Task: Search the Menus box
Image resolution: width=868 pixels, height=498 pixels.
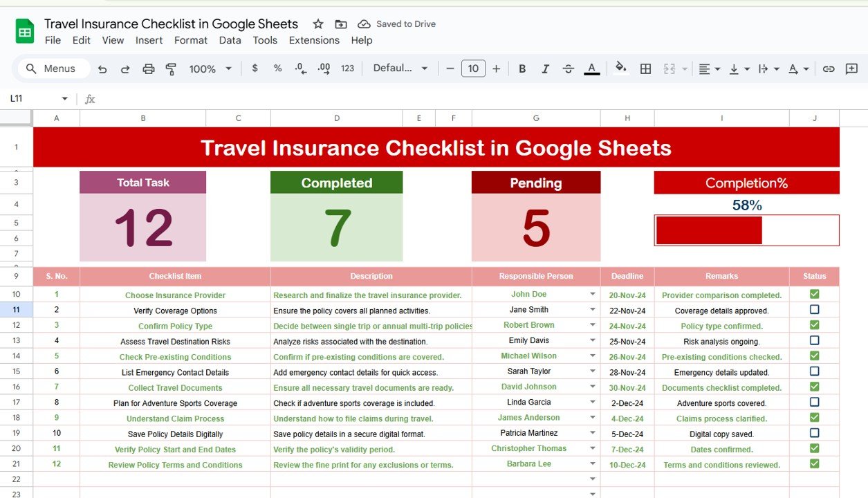Action: 55,68
